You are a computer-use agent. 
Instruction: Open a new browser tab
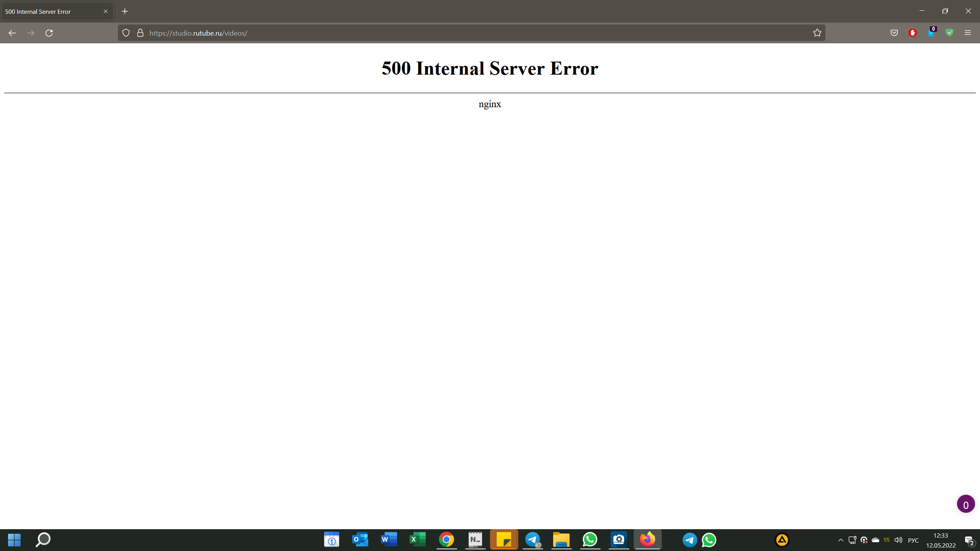pos(125,11)
